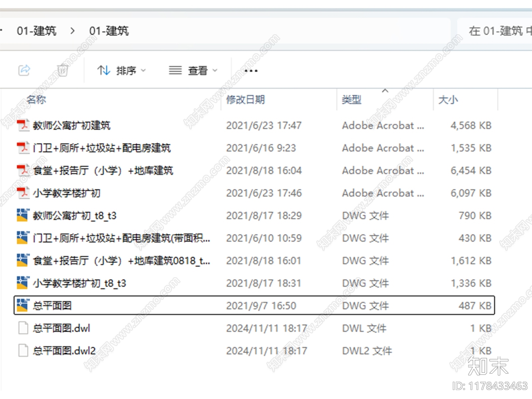
Task: Click the delete trash icon
Action: [63, 70]
